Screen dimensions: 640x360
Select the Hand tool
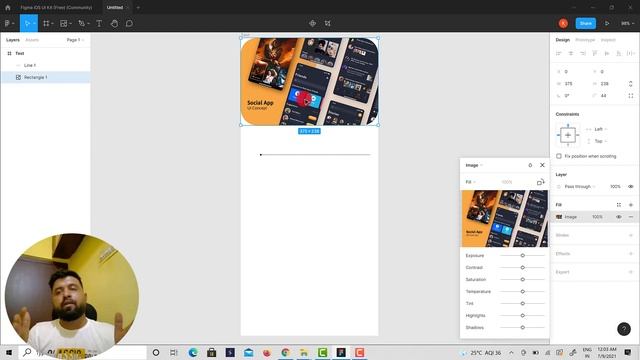coord(114,23)
